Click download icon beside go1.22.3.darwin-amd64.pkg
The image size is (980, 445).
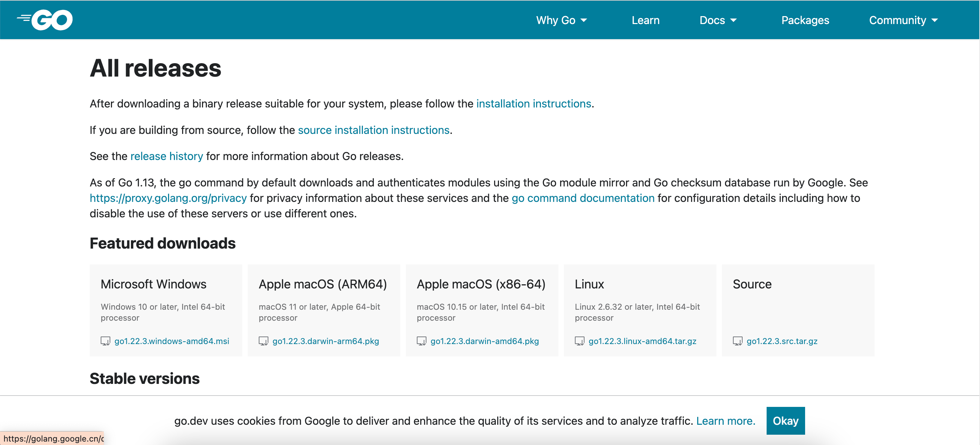pyautogui.click(x=422, y=341)
